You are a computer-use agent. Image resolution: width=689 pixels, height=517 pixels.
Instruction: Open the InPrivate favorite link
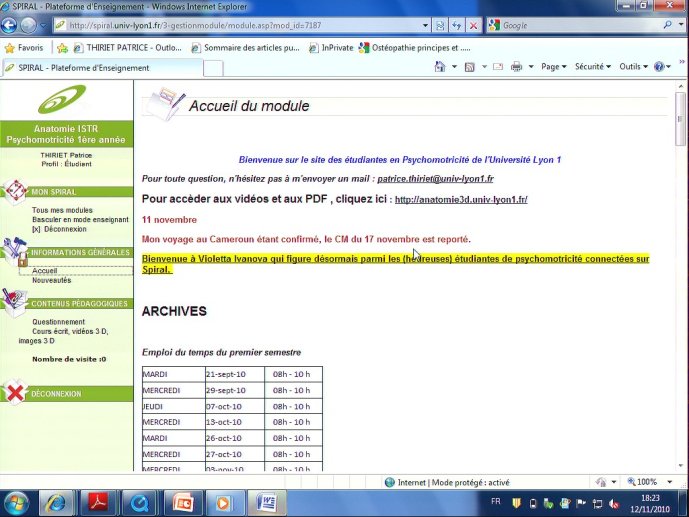pos(331,48)
